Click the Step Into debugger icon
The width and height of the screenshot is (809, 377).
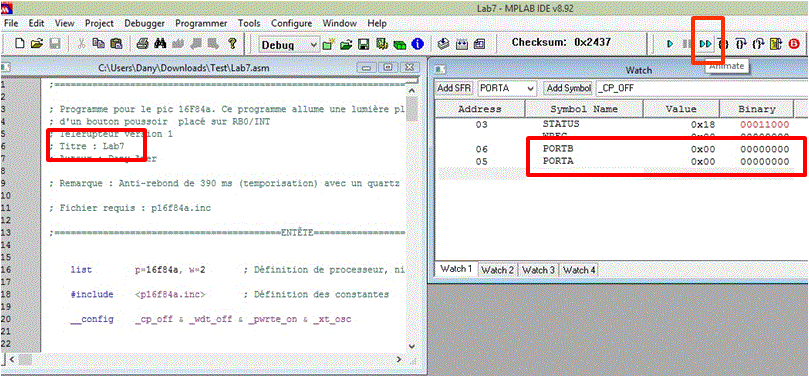tap(723, 44)
